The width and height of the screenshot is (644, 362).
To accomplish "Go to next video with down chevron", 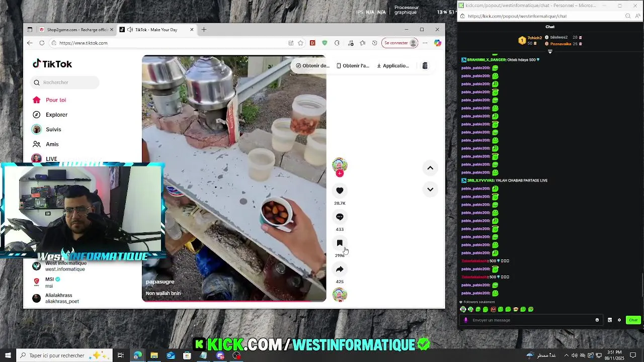I will point(430,190).
